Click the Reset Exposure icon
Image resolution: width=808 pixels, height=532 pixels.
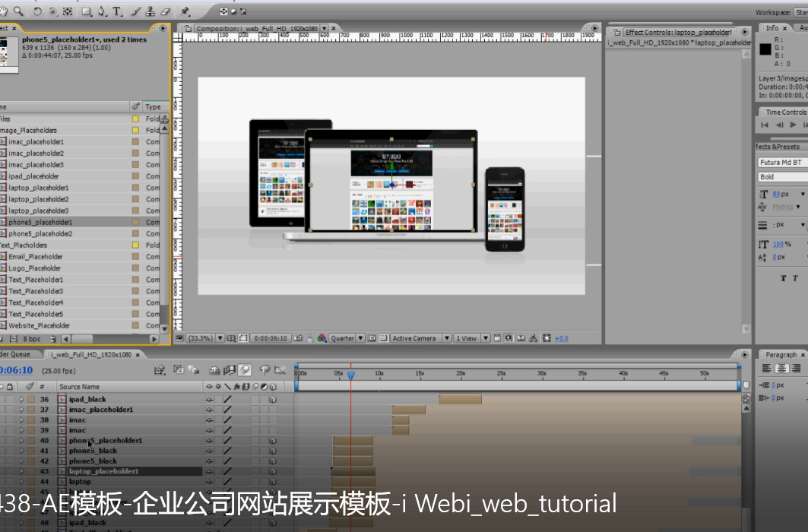tap(547, 338)
